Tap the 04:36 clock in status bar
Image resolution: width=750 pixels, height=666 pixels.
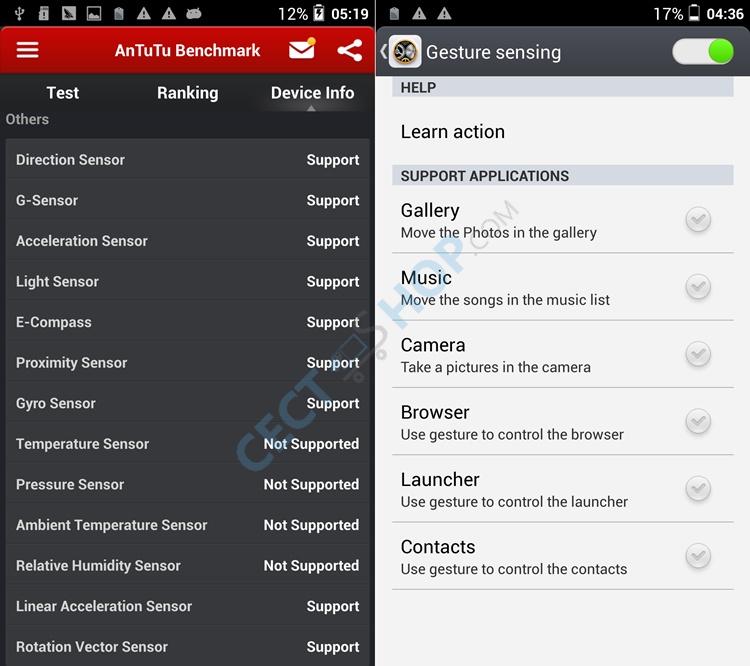click(725, 14)
